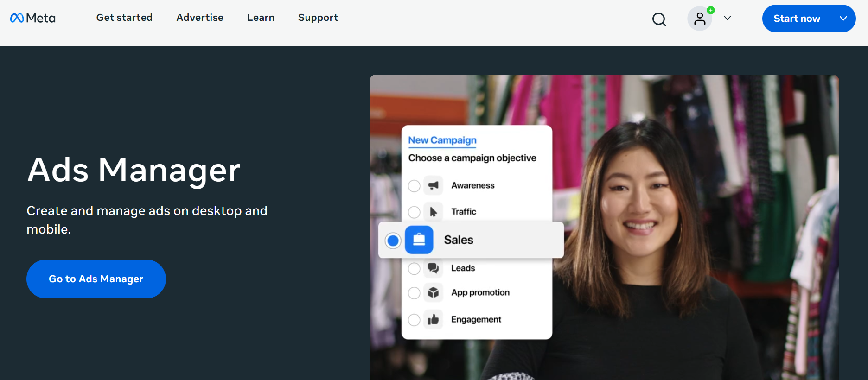This screenshot has height=380, width=868.
Task: Click the New Campaign link text
Action: 442,140
